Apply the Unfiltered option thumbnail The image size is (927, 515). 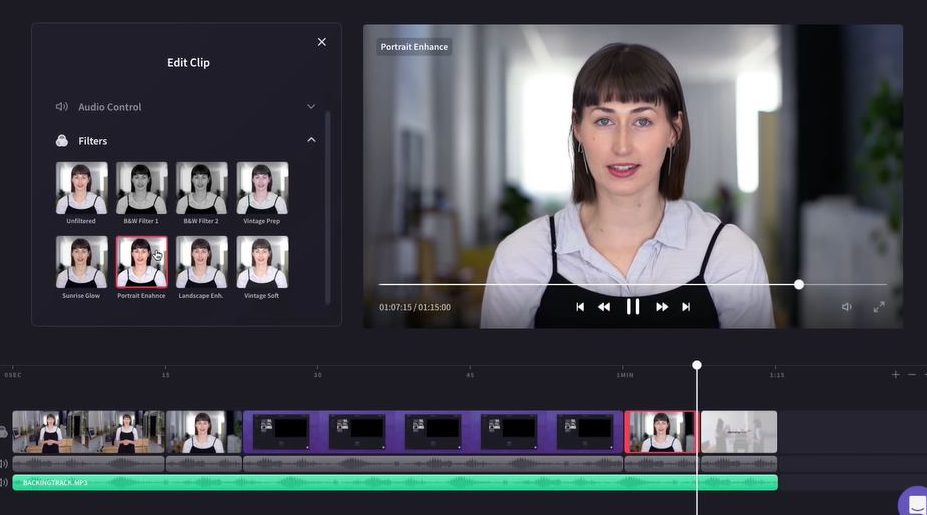pos(82,188)
